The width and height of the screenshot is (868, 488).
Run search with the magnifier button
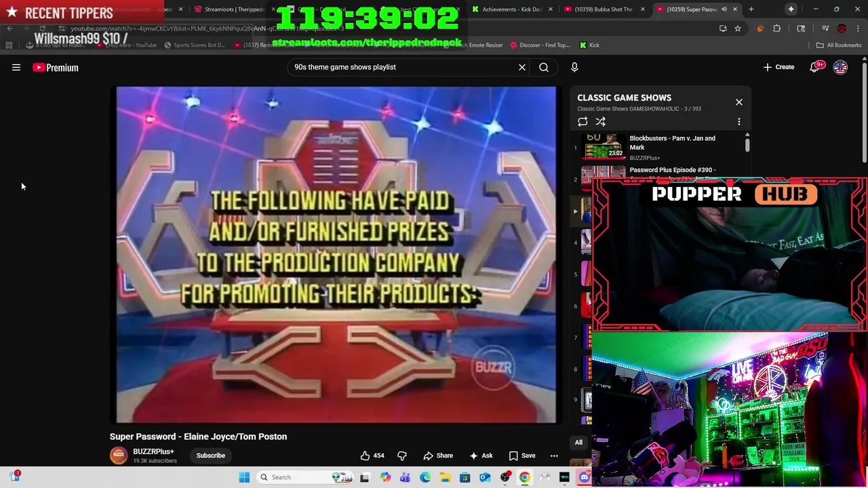544,67
